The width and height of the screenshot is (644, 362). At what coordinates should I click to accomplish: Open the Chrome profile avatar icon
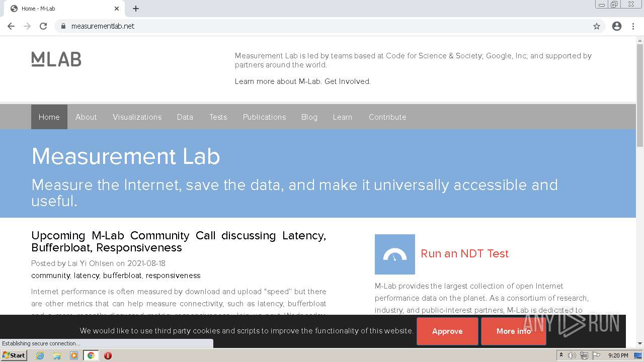click(x=617, y=26)
